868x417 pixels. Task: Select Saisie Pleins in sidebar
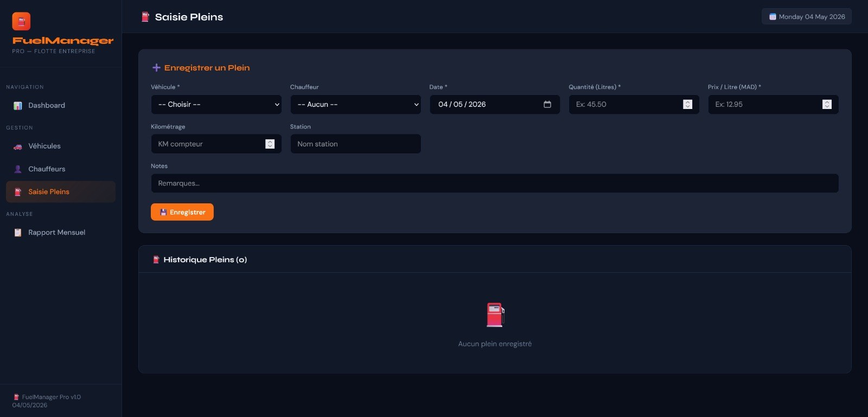(x=61, y=192)
